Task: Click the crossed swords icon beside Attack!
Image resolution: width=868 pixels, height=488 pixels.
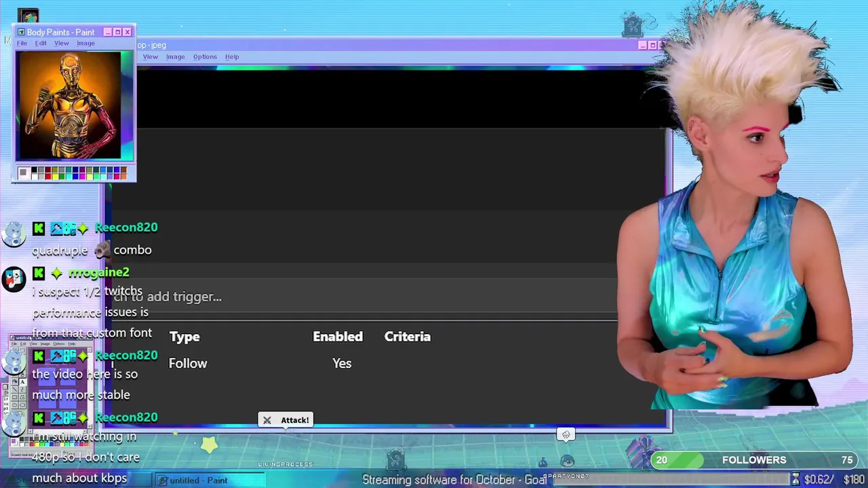Action: click(x=267, y=420)
